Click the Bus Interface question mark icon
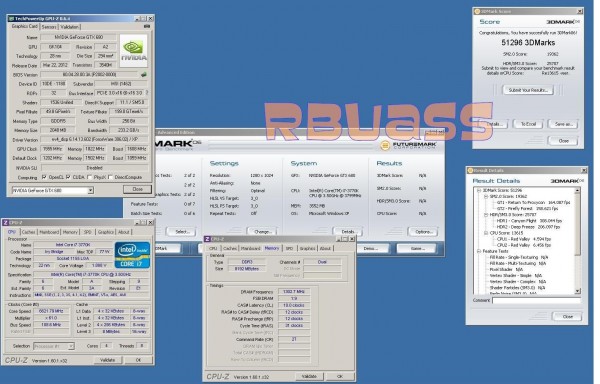This screenshot has width=600, height=384. click(x=147, y=93)
